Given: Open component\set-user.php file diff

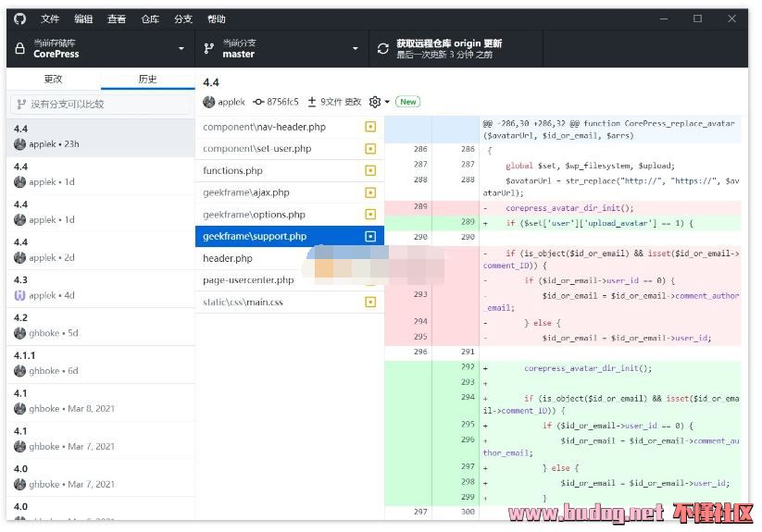Looking at the screenshot, I should [290, 149].
